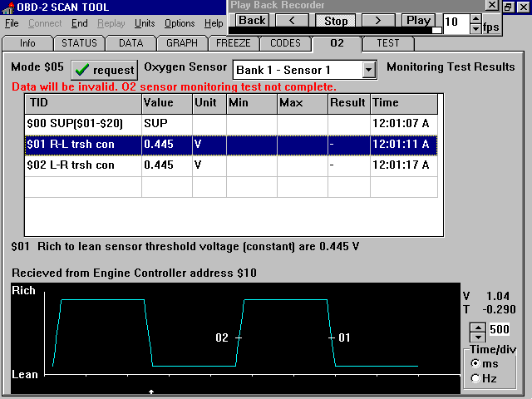Select the Hz time/div radio button
532x399 pixels.
tap(475, 379)
